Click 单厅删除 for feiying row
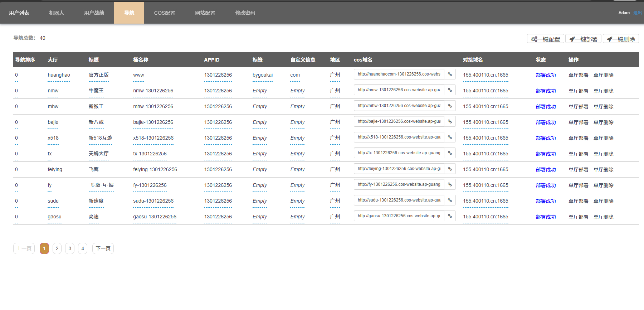The width and height of the screenshot is (644, 310). 604,170
